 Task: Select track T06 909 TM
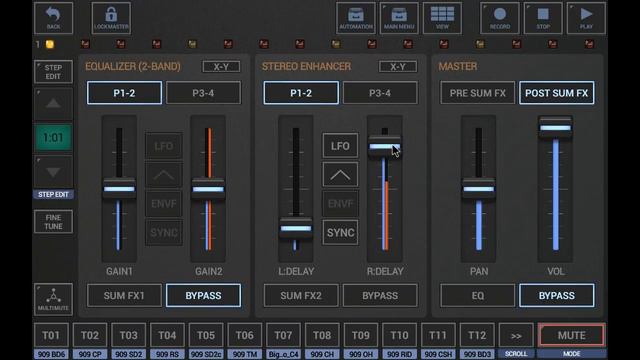click(244, 336)
